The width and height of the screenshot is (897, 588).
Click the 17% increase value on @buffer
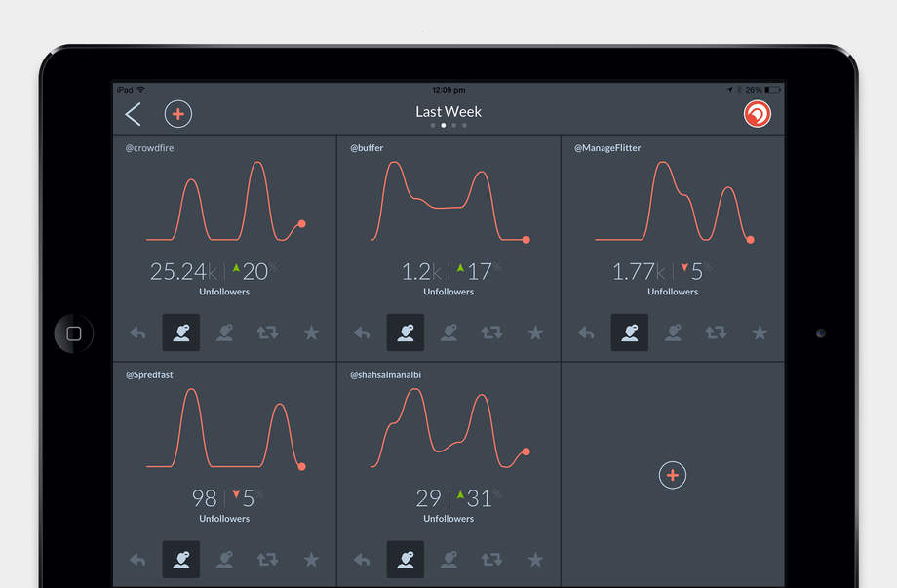(480, 272)
